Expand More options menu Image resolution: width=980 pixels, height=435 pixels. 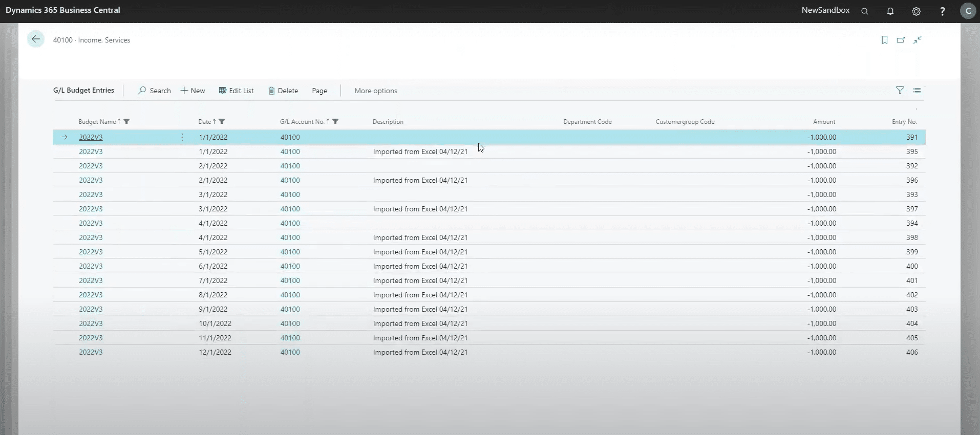(x=375, y=91)
